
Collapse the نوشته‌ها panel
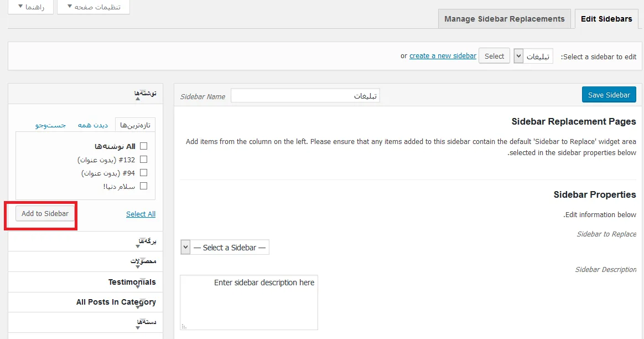click(x=85, y=94)
